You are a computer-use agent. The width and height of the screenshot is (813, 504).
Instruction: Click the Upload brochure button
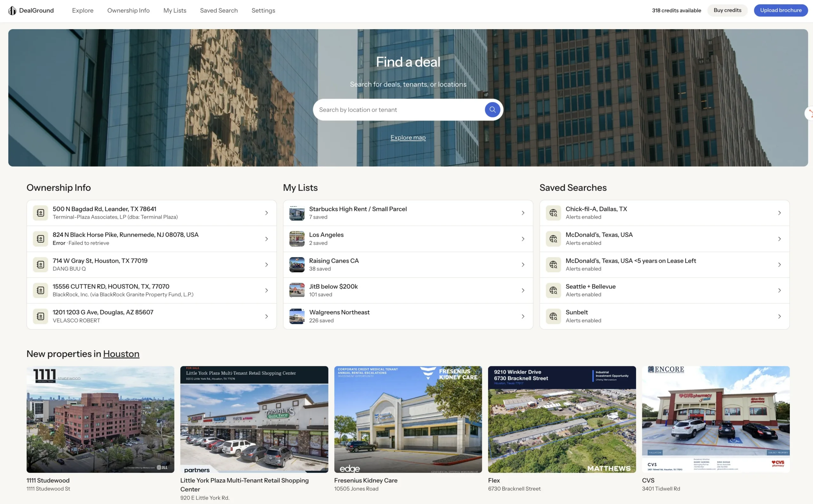[x=781, y=10]
